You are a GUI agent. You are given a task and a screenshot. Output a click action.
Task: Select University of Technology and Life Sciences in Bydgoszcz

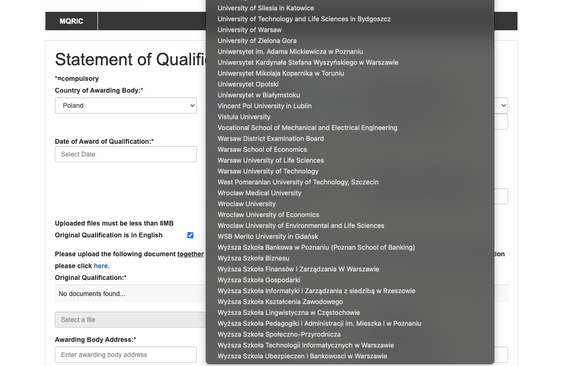click(350, 19)
